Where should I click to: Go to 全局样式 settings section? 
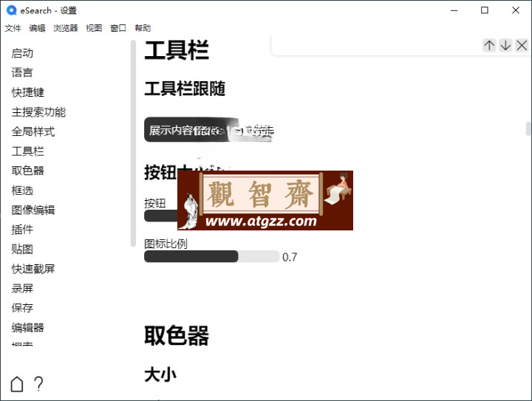33,131
